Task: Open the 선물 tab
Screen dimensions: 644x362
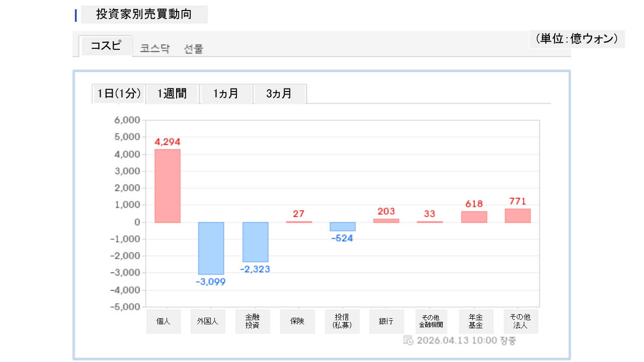Action: [194, 49]
